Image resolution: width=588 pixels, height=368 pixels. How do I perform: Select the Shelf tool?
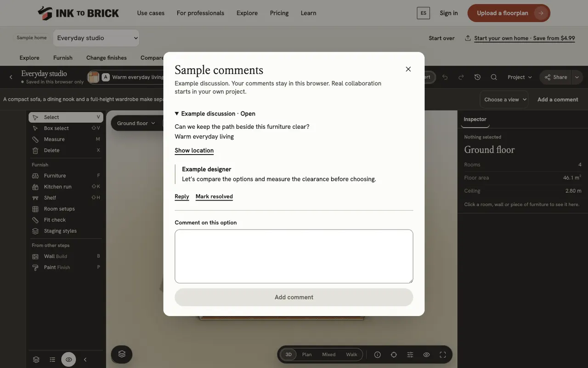pos(66,198)
